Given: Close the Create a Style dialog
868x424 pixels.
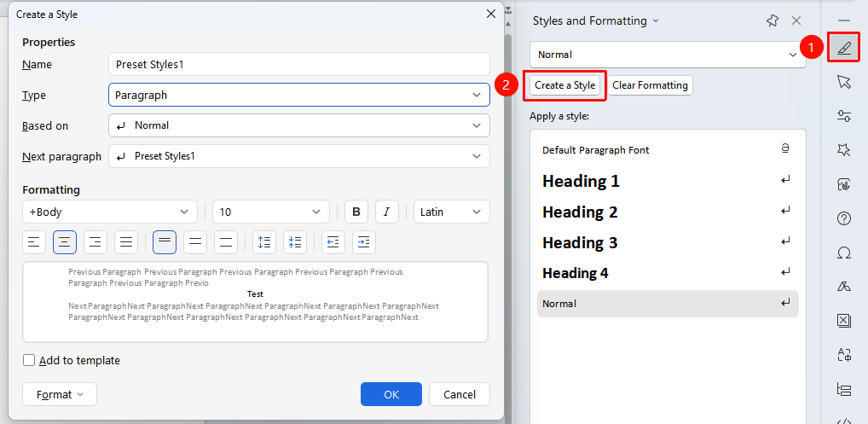Looking at the screenshot, I should click(490, 15).
